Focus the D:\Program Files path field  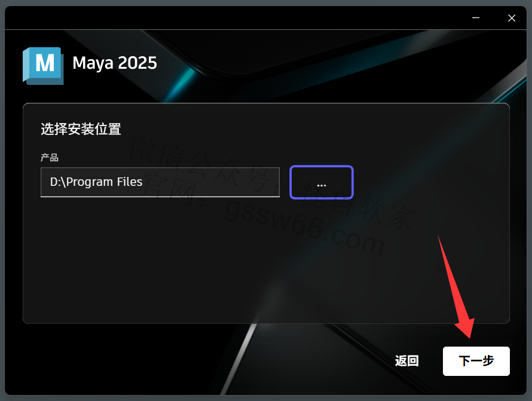tap(160, 182)
